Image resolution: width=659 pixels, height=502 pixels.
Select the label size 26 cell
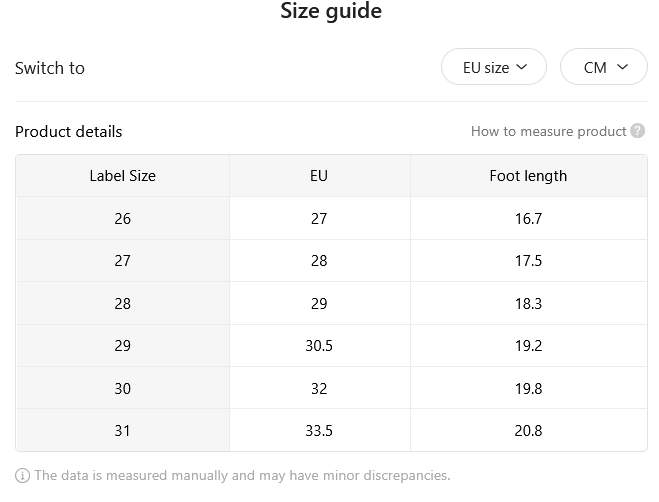tap(123, 218)
